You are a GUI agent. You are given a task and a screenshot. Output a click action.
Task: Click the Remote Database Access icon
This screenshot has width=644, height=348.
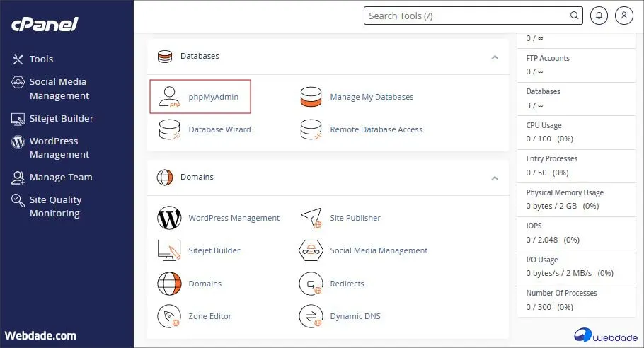[x=311, y=129]
